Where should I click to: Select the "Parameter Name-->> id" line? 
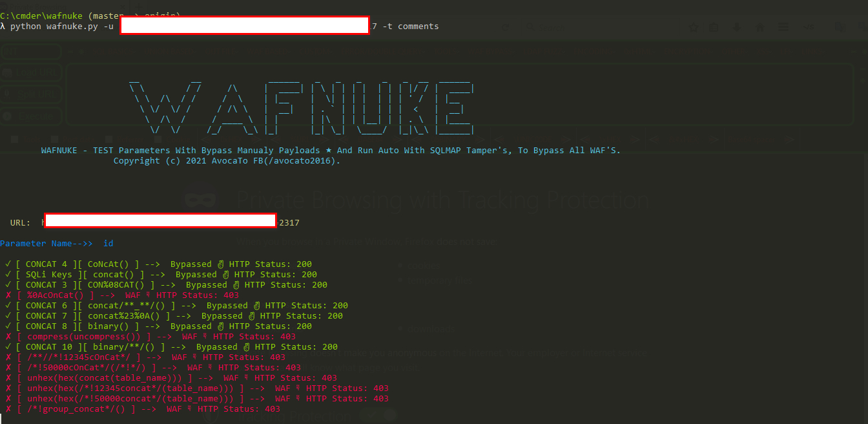(x=57, y=244)
